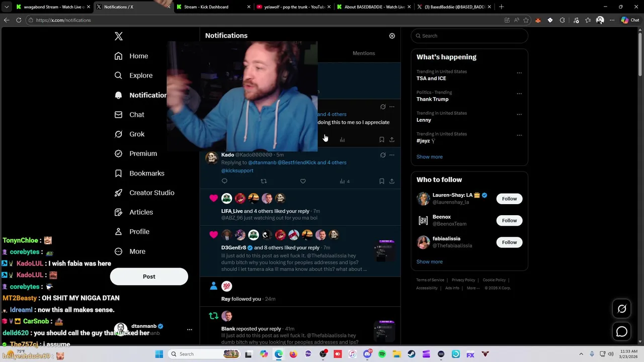Open LIFA_Live liked your reply notification
Viewport: 644px width, 362px height.
(300, 207)
